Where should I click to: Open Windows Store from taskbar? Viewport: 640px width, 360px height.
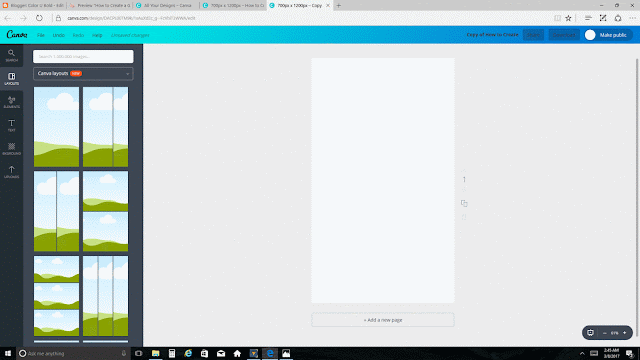pos(204,353)
